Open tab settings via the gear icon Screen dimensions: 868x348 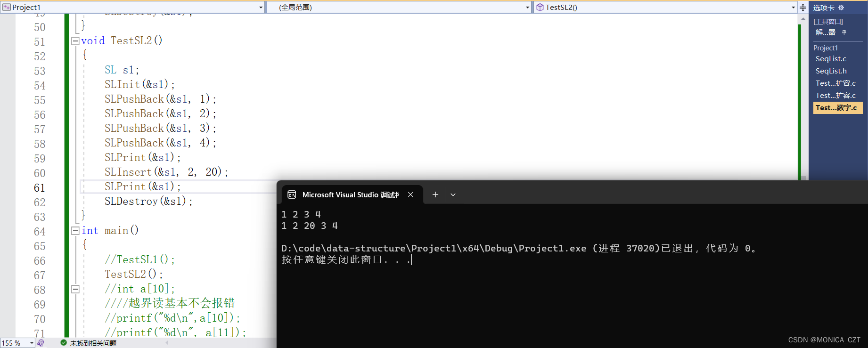(841, 8)
